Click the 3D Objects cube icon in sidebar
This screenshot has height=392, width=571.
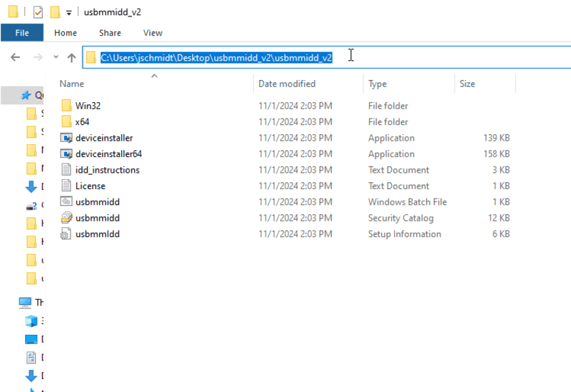(x=31, y=321)
